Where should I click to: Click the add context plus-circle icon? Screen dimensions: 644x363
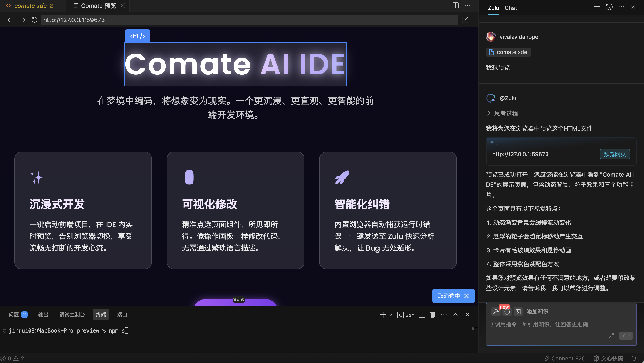[x=507, y=312]
